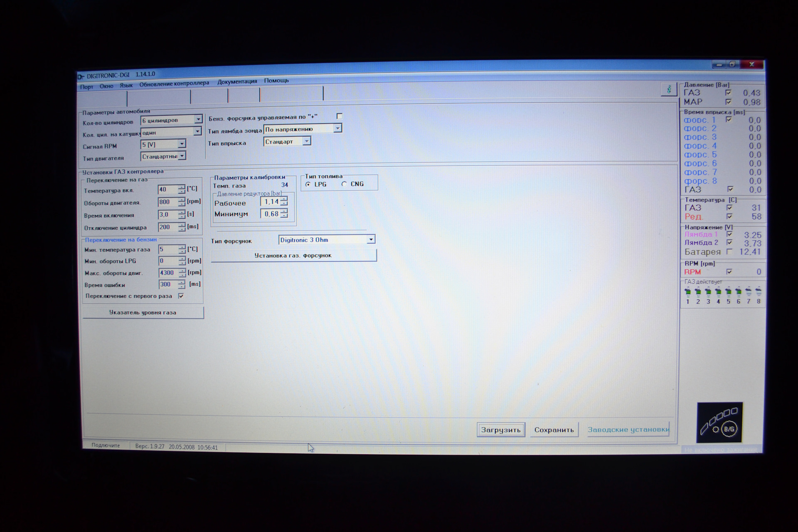The width and height of the screenshot is (798, 532).
Task: Click the Макс. обороты двиг. input field
Action: point(168,273)
